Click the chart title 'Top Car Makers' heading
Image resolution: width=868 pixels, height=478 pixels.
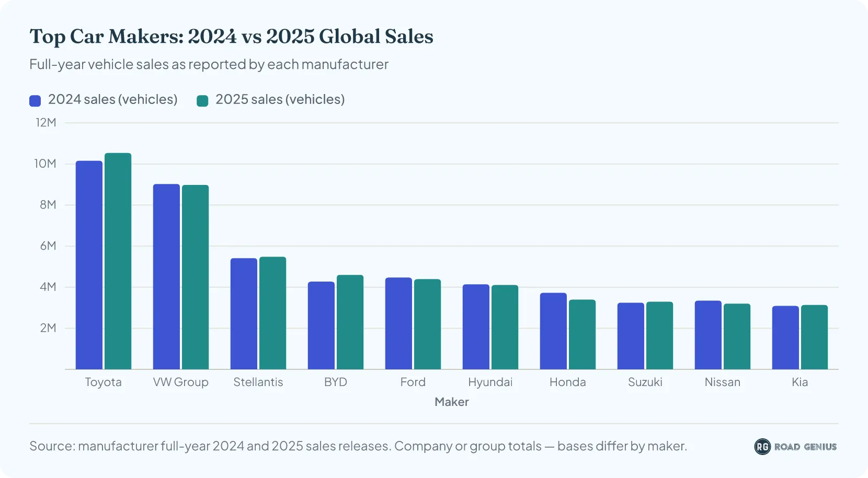(232, 37)
